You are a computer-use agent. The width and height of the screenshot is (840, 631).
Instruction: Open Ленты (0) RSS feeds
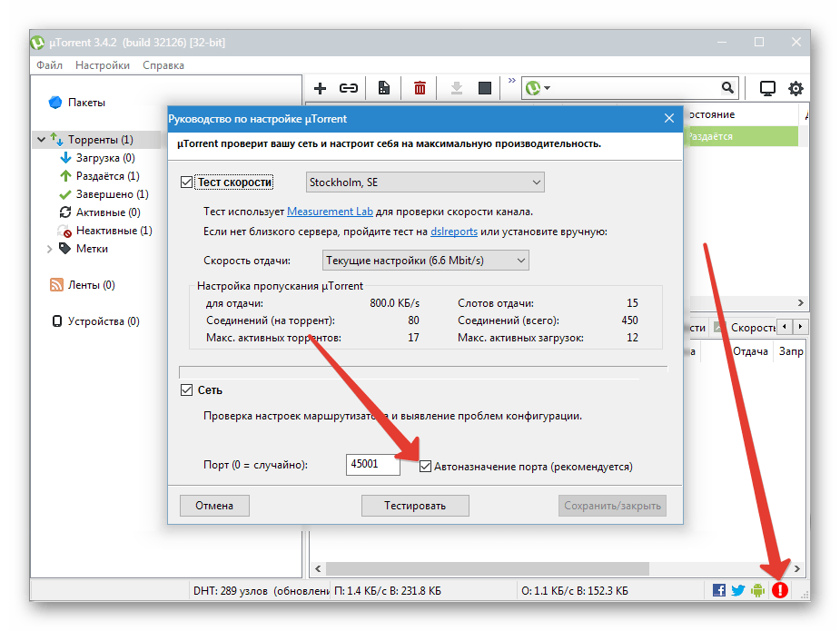coord(91,285)
